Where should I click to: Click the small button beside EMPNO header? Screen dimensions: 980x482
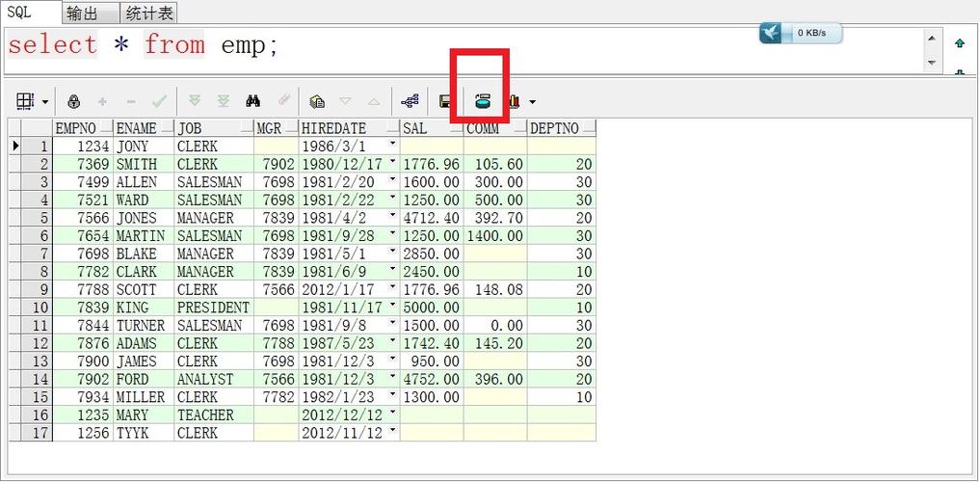pyautogui.click(x=106, y=129)
